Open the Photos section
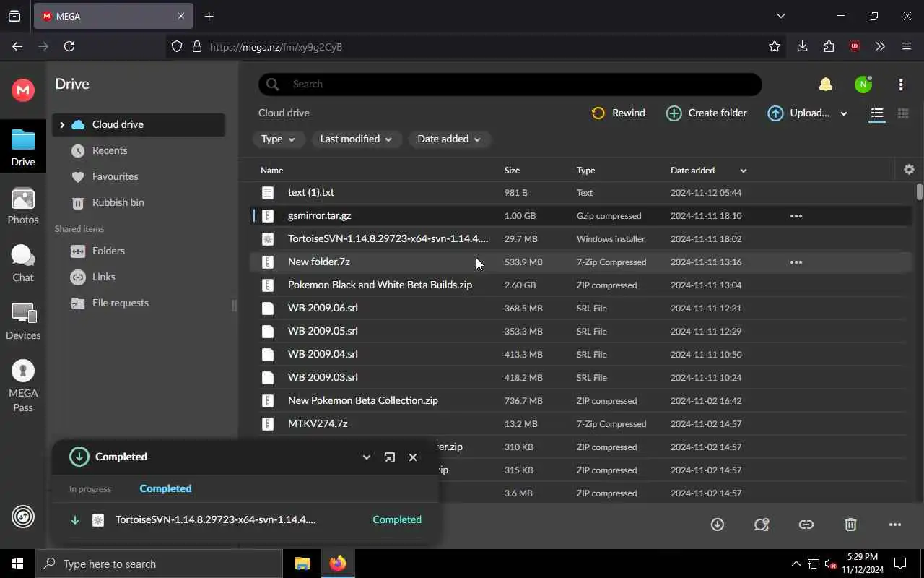The image size is (924, 578). tap(23, 206)
